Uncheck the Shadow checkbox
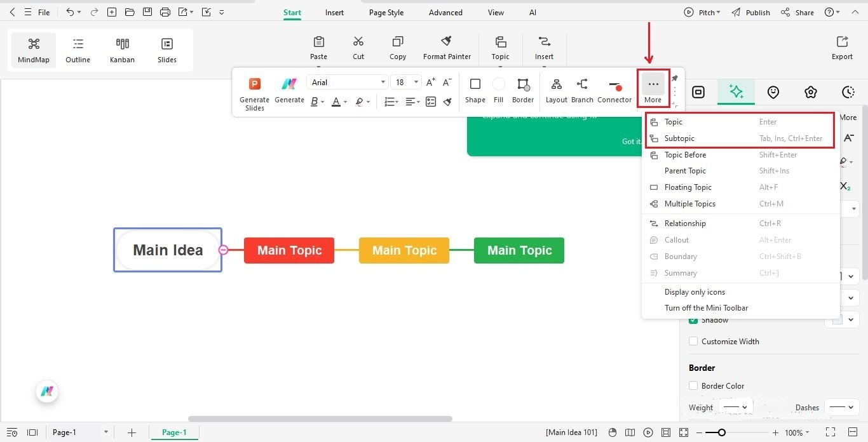 pos(693,320)
